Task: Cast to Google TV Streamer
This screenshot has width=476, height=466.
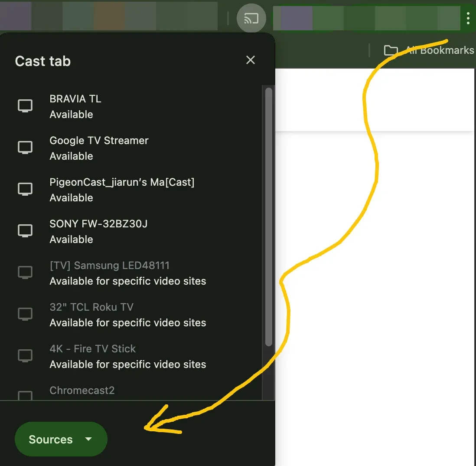Action: [x=131, y=148]
